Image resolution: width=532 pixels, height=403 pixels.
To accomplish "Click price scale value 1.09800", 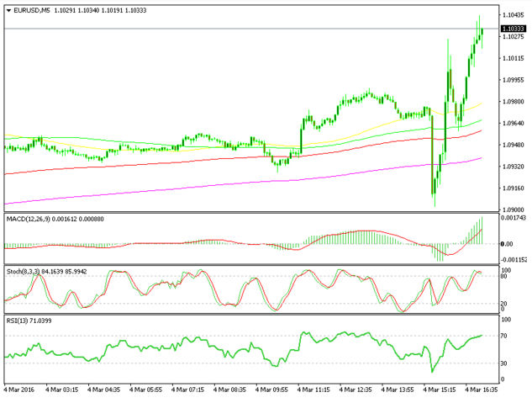I will point(514,102).
